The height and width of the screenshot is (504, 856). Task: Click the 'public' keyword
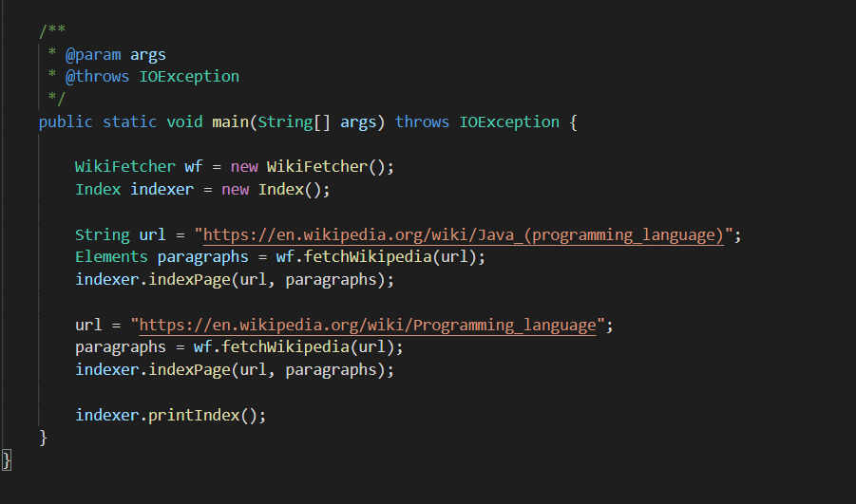click(66, 122)
